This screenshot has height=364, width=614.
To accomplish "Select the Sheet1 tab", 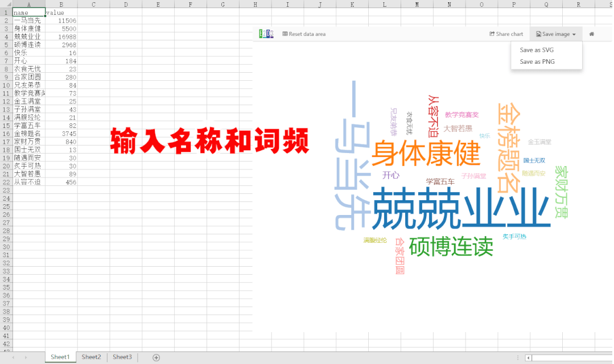I will (x=60, y=357).
